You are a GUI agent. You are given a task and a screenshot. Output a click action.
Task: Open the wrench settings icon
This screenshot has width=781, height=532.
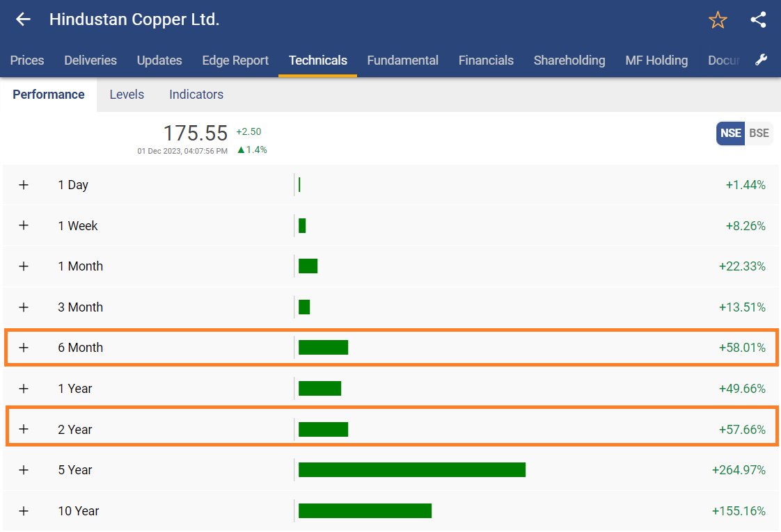point(761,61)
